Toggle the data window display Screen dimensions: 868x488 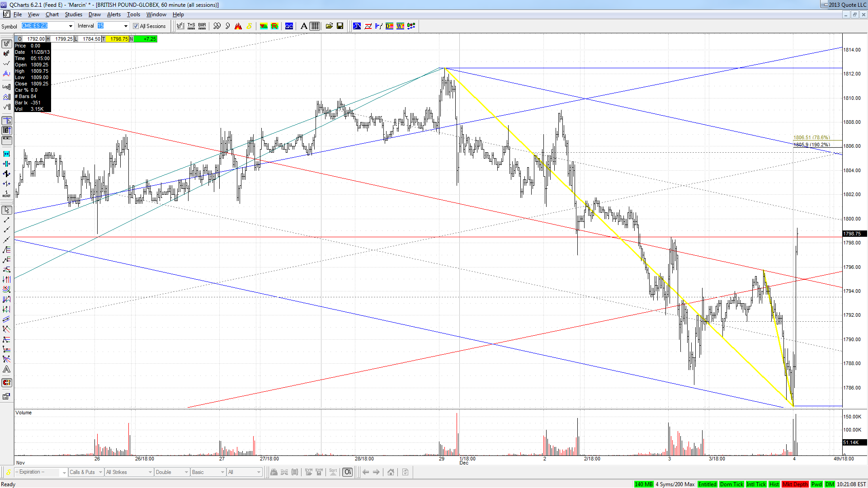click(x=6, y=131)
